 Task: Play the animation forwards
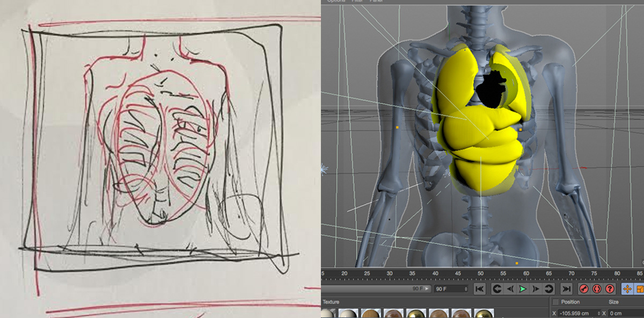(523, 289)
